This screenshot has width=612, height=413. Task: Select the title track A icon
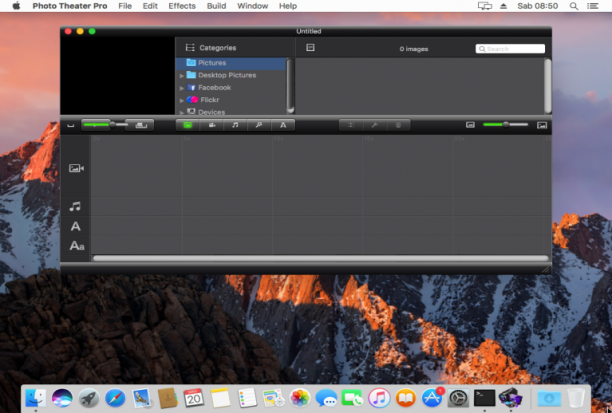(x=75, y=226)
